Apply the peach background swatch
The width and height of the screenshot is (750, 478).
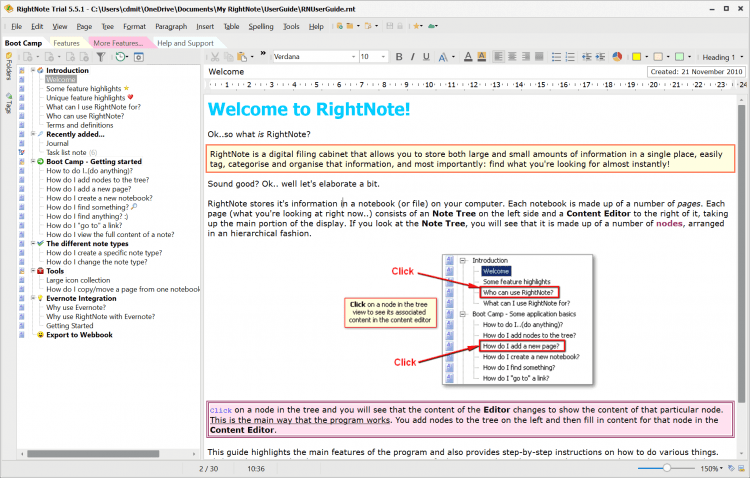tap(658, 57)
